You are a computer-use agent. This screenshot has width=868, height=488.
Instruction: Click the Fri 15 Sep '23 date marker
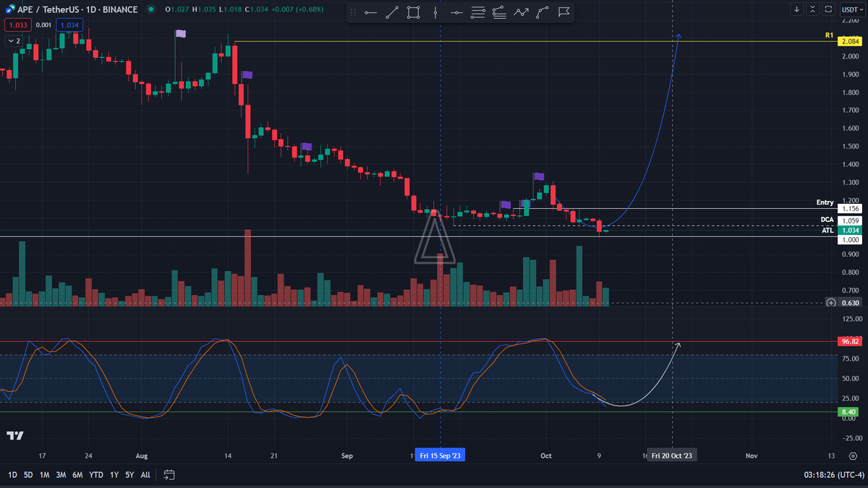coord(440,456)
